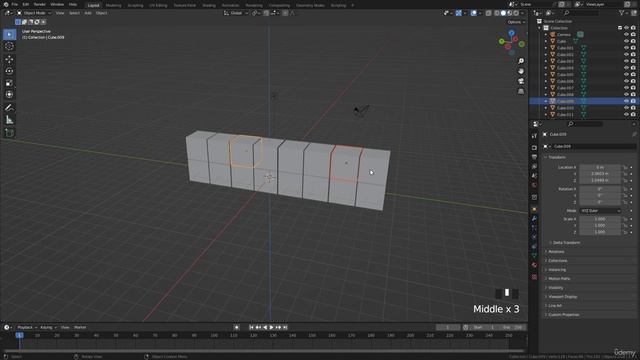Jump to the timeline start frame
640x360 pixels.
251,327
